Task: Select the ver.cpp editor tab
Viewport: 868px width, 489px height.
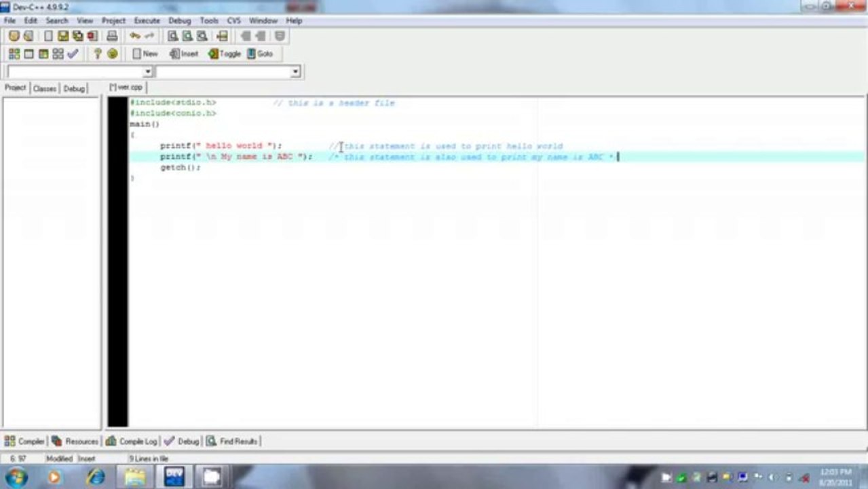Action: pyautogui.click(x=126, y=88)
